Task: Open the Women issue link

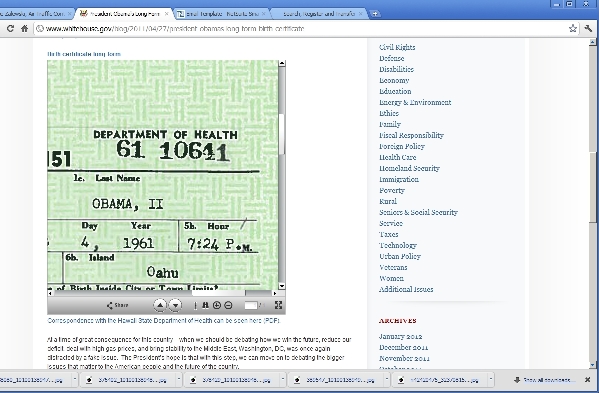Action: (391, 278)
